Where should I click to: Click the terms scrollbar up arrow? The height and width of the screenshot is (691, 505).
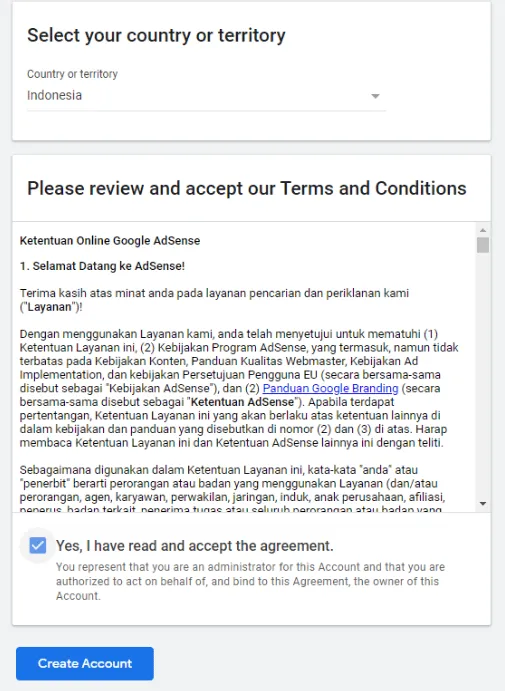pyautogui.click(x=483, y=230)
